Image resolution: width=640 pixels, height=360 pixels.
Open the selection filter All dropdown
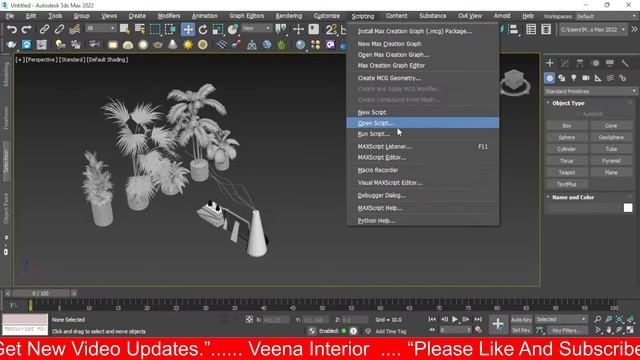point(100,29)
